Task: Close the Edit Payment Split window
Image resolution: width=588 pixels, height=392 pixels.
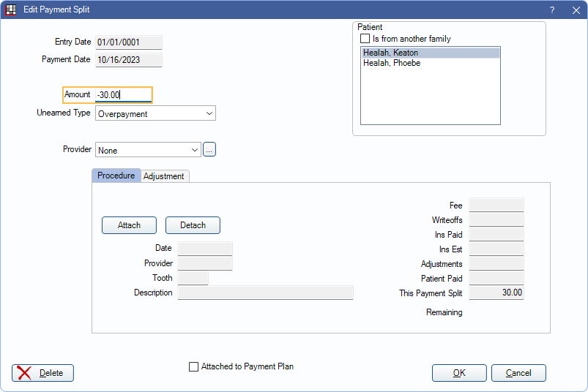Action: click(575, 10)
